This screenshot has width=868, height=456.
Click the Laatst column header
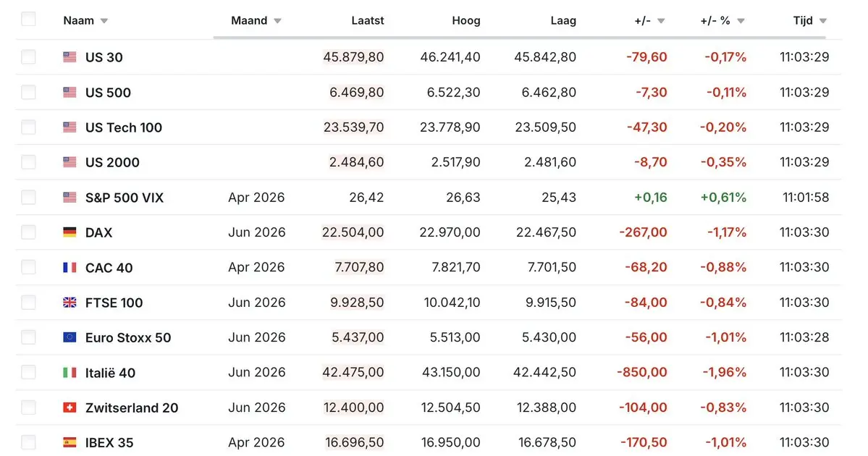pos(369,20)
